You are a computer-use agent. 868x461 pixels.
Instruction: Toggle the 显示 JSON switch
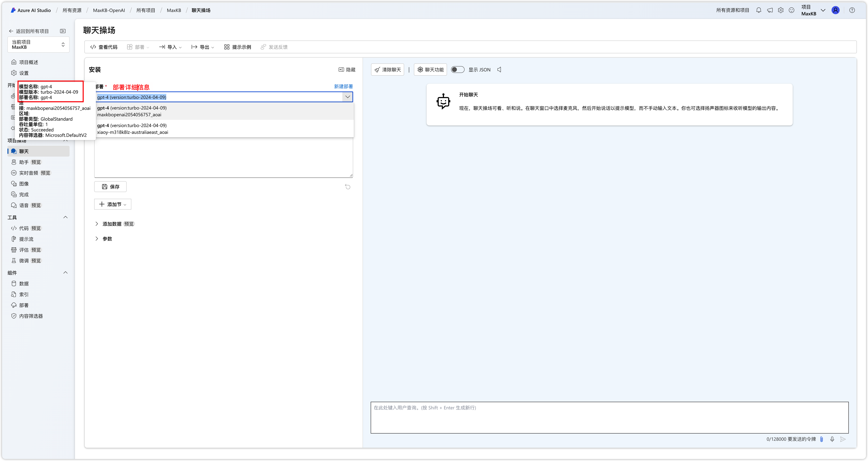458,69
